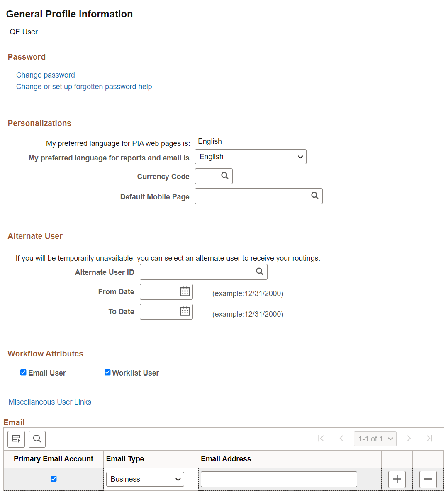
Task: Uncheck the Email User checkbox
Action: click(23, 372)
